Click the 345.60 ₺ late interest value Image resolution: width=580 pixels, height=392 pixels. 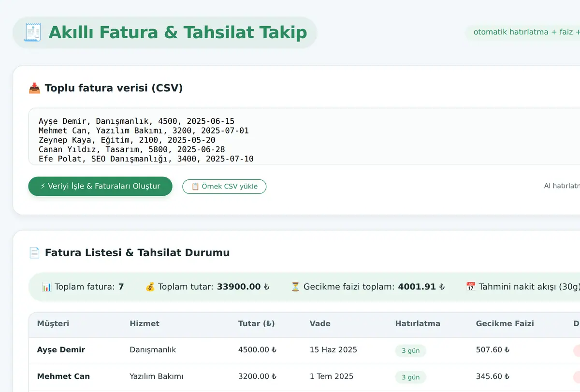point(493,376)
